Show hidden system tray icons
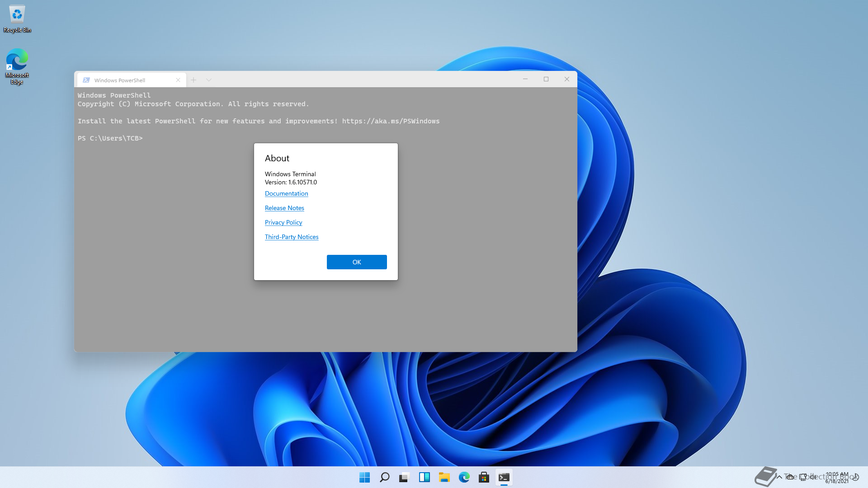 pos(779,477)
